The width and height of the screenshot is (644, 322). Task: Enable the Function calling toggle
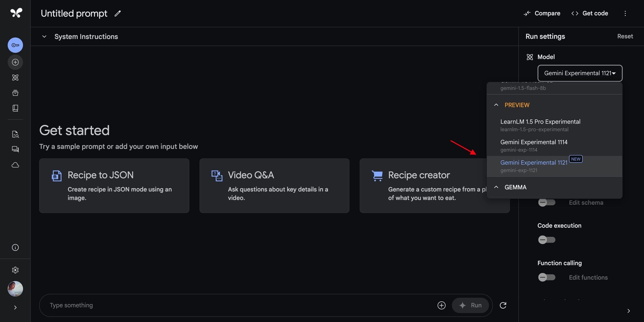tap(546, 277)
